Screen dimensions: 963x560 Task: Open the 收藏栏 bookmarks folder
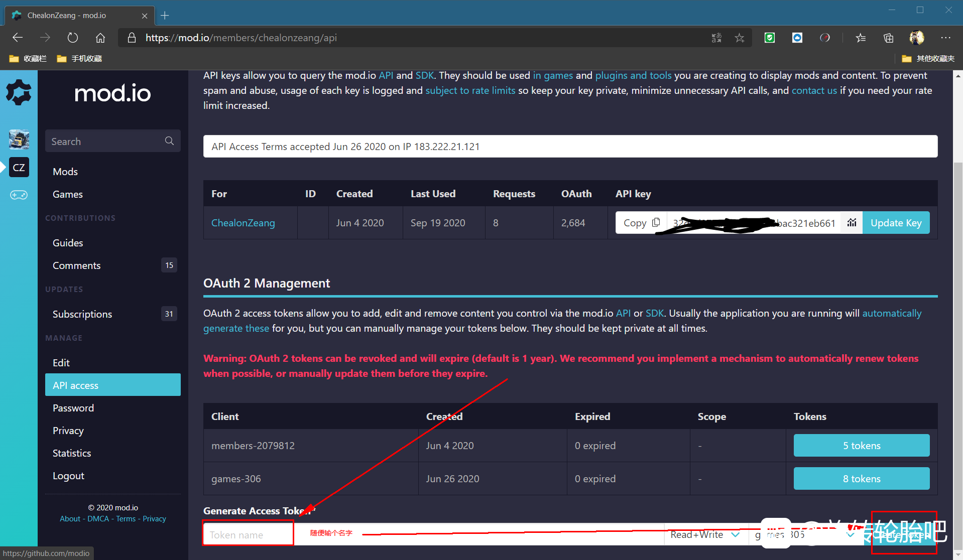tap(28, 59)
